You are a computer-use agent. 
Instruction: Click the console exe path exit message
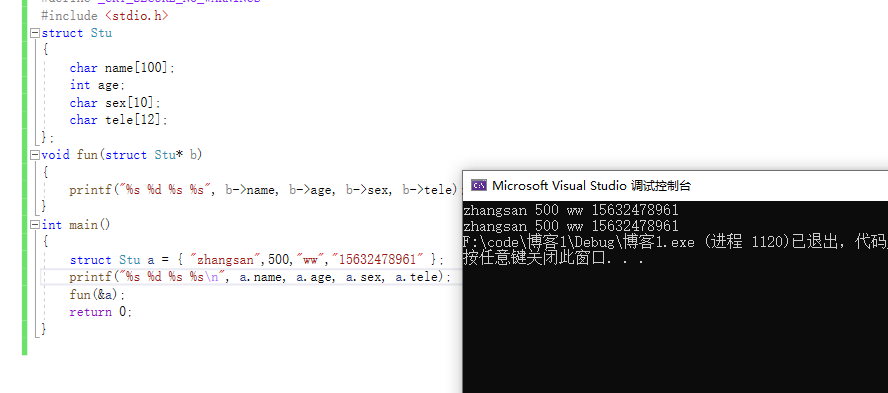point(675,242)
